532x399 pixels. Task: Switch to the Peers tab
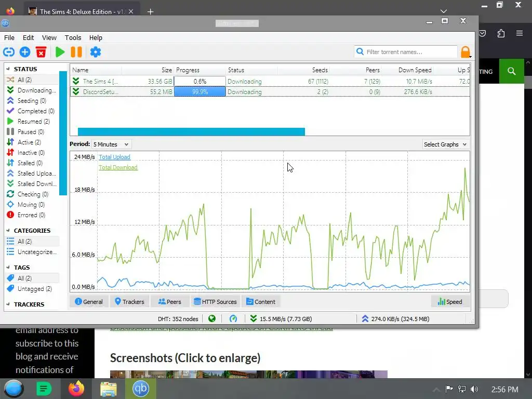[170, 302]
